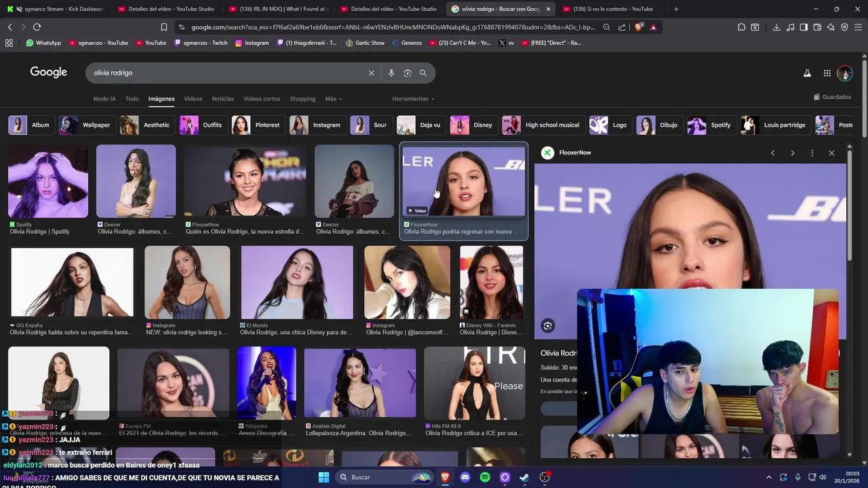Open Search Labs flask icon

click(x=807, y=73)
